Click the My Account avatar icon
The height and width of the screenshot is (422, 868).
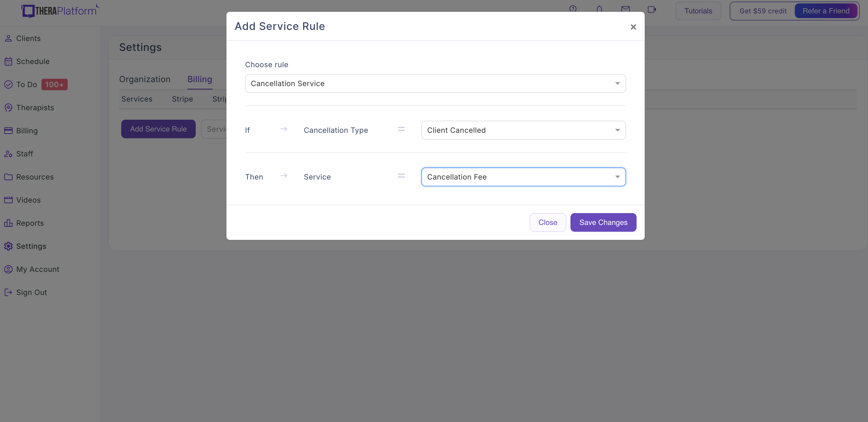(x=8, y=269)
